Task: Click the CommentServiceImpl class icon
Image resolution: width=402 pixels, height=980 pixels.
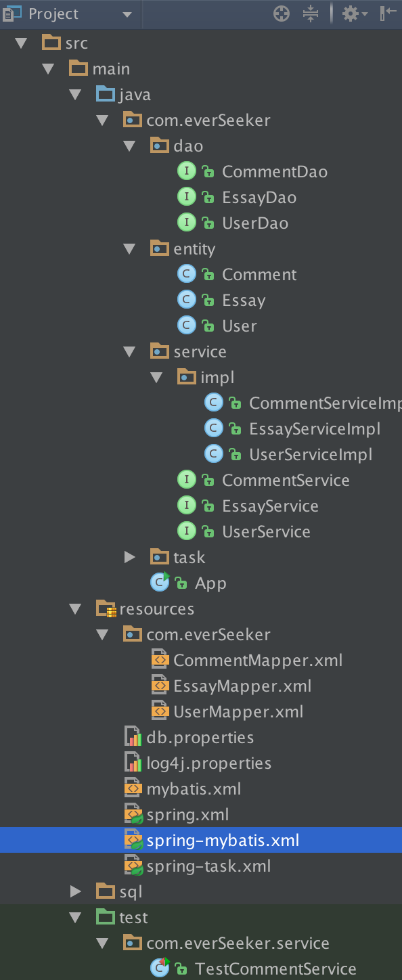Action: [x=214, y=403]
